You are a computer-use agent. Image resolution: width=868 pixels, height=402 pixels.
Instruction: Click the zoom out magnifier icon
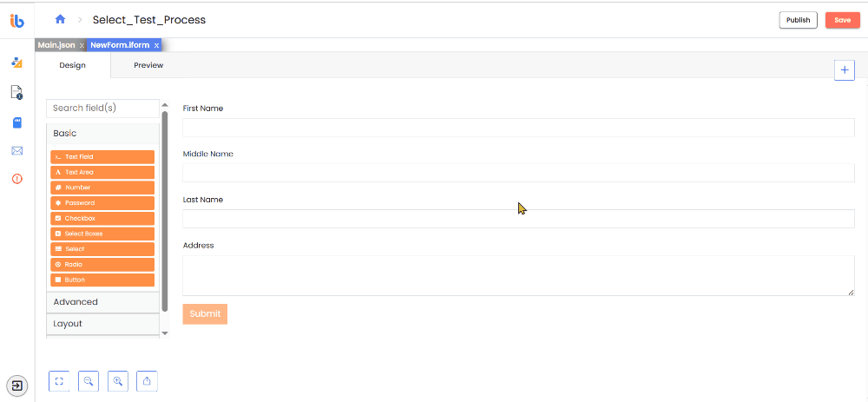pyautogui.click(x=89, y=381)
